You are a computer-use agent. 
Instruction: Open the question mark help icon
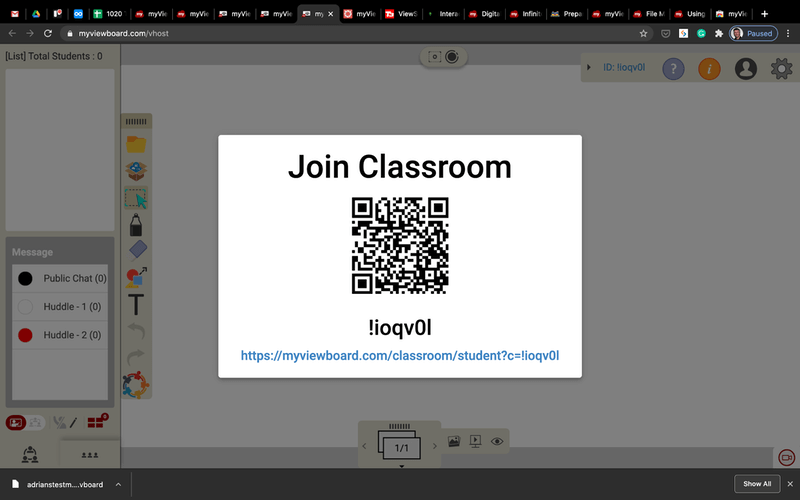click(x=673, y=68)
